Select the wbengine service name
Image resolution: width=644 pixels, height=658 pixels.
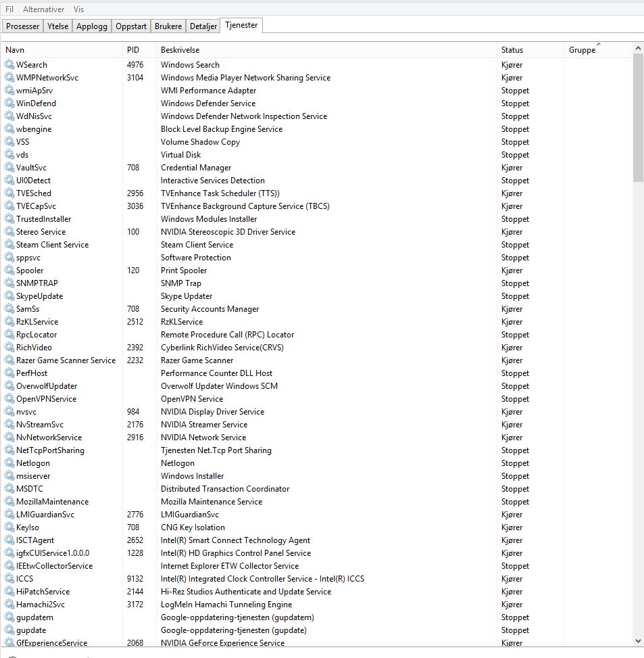34,129
